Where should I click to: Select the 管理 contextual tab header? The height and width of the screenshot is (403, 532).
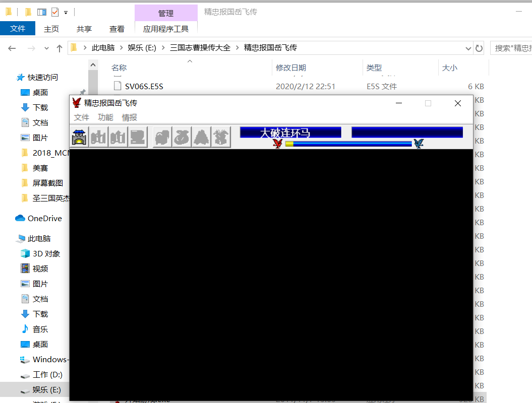point(166,13)
